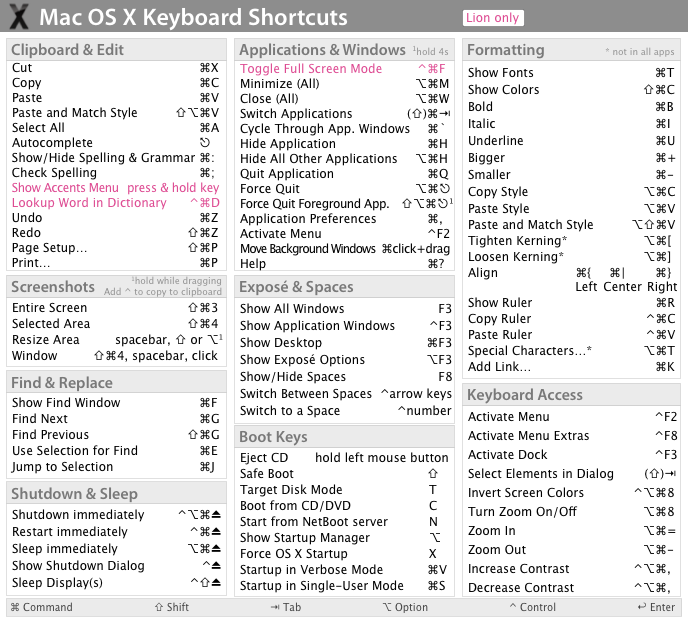Click the Tab symbol in the bottom legend
This screenshot has height=620, width=688.
coord(274,607)
